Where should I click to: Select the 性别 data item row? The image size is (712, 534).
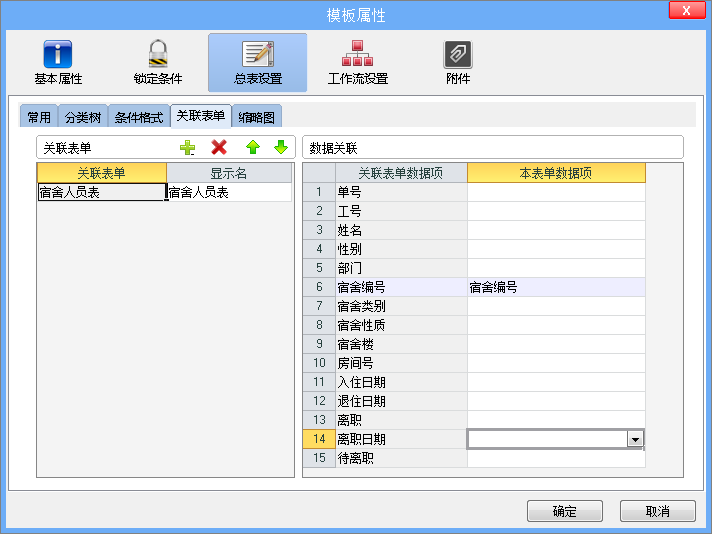401,249
